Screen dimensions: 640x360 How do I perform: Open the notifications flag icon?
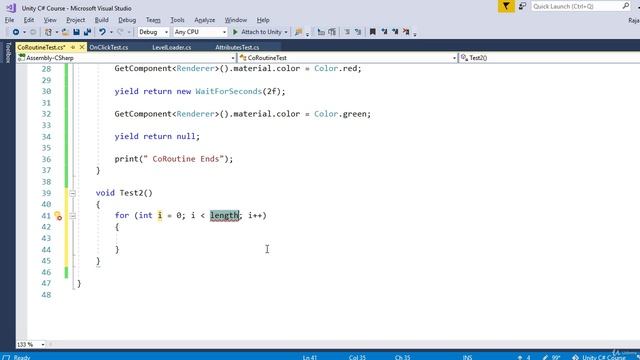(x=506, y=6)
